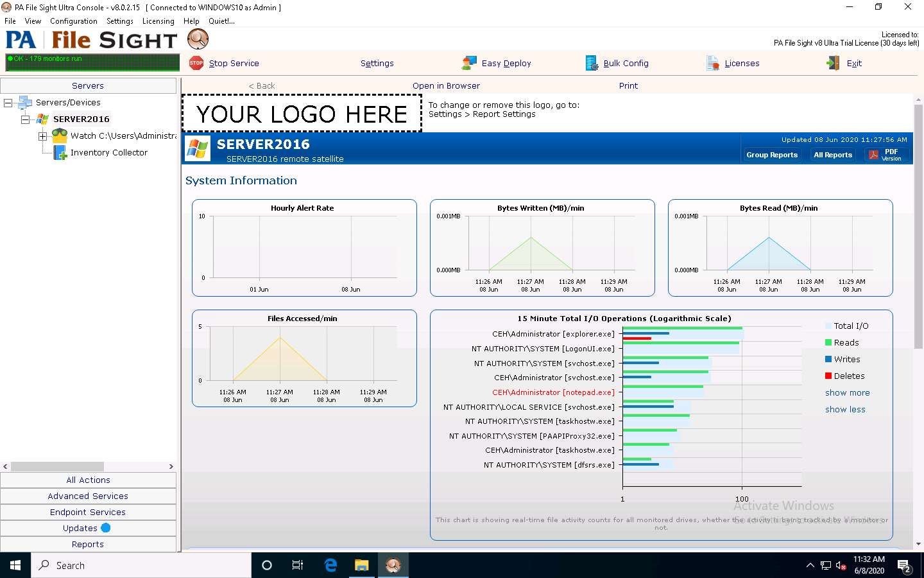Open the Help menu
The image size is (924, 578).
pyautogui.click(x=191, y=21)
